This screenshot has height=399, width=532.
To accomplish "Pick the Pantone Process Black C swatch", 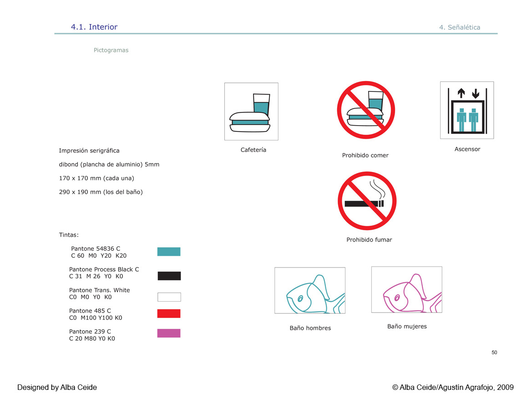I will [169, 276].
